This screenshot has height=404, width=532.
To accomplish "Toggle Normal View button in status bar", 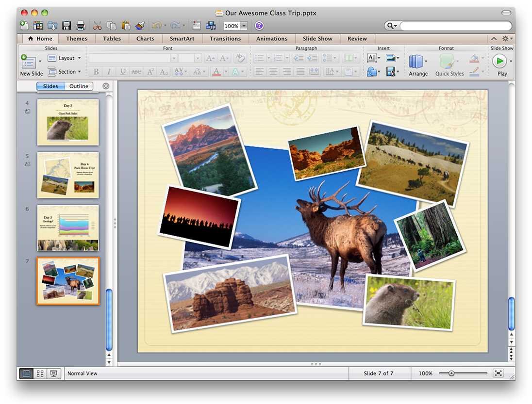I will tap(26, 373).
